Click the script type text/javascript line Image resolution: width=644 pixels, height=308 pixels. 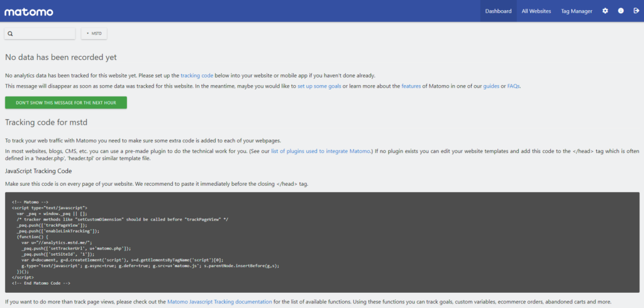pos(50,208)
